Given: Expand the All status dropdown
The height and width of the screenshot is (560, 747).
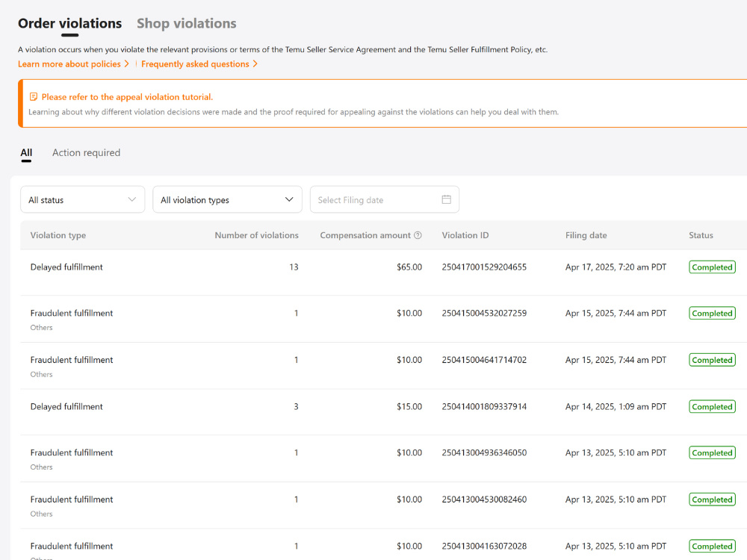Looking at the screenshot, I should coord(82,199).
